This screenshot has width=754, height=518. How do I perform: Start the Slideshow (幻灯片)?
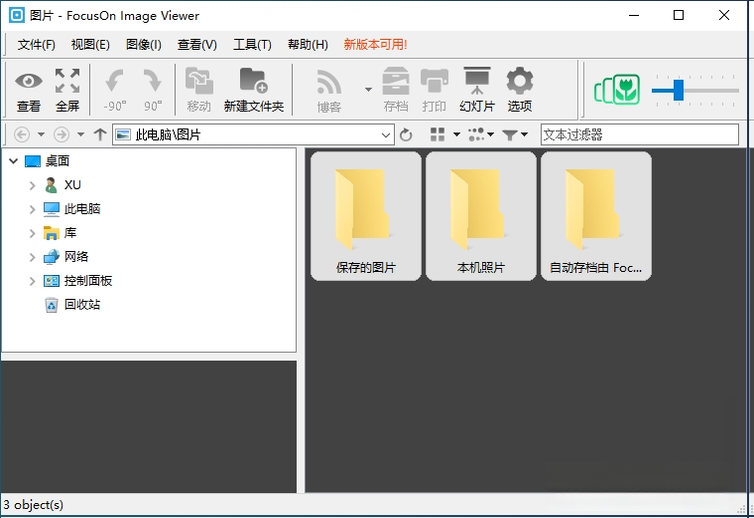[477, 89]
